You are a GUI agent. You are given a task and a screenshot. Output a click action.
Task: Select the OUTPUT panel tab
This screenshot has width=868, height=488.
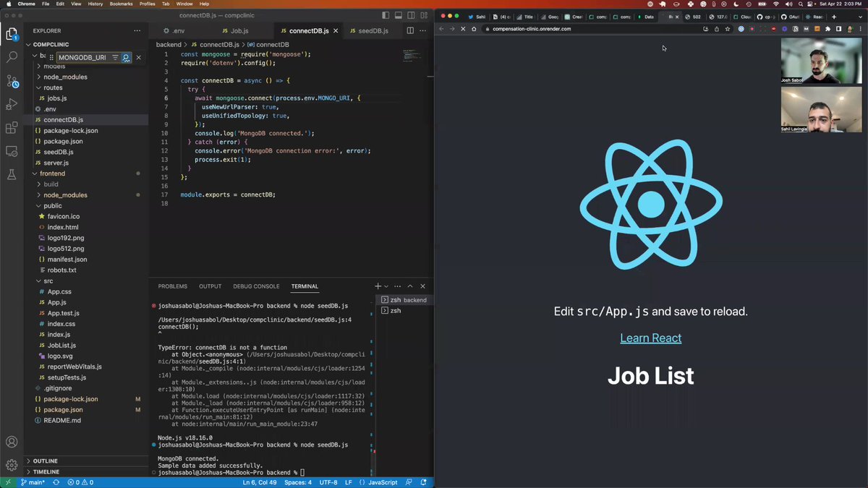(x=210, y=286)
